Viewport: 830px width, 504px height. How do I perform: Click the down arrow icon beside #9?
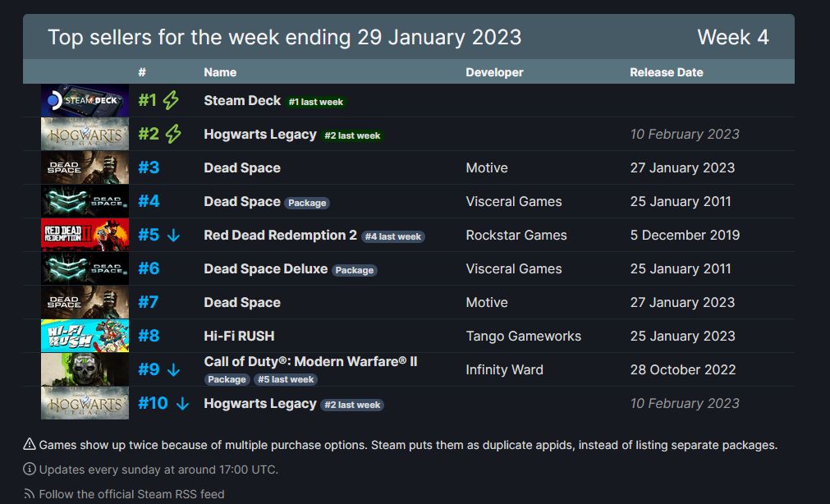pos(173,370)
